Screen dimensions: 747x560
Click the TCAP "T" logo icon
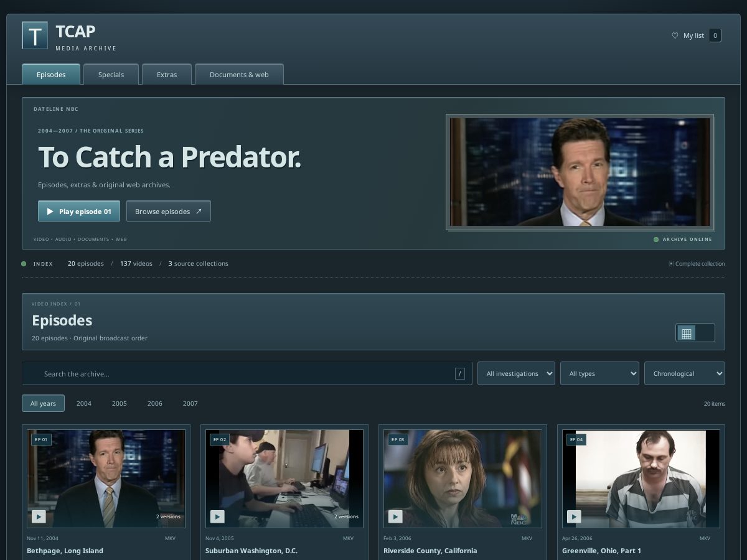35,35
